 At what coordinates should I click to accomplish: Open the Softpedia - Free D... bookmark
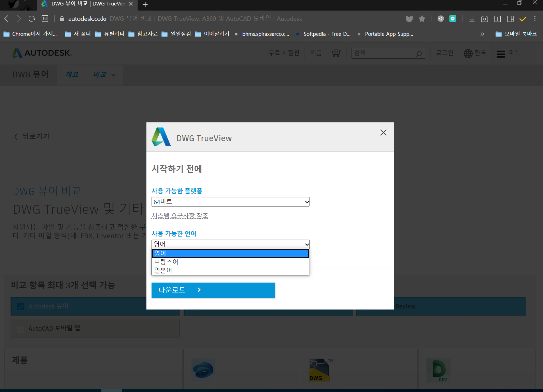point(323,34)
